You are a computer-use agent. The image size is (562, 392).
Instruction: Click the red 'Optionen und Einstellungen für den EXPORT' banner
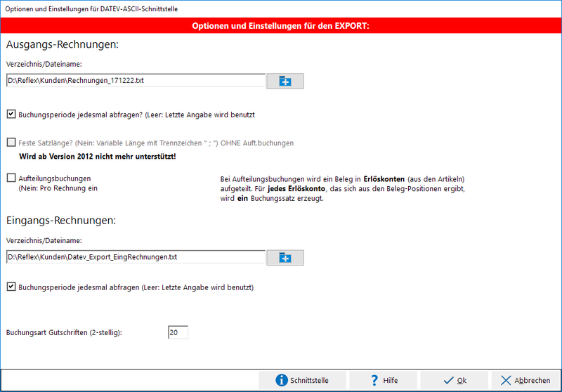pos(280,26)
